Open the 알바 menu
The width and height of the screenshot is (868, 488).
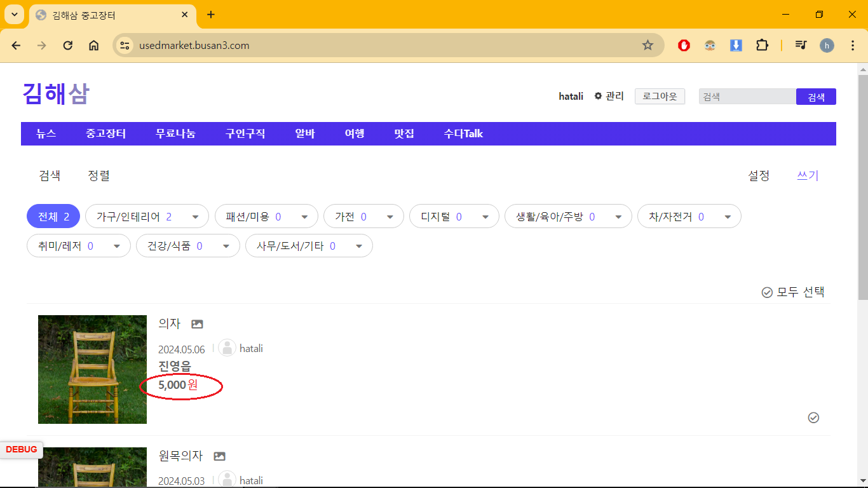tap(305, 133)
